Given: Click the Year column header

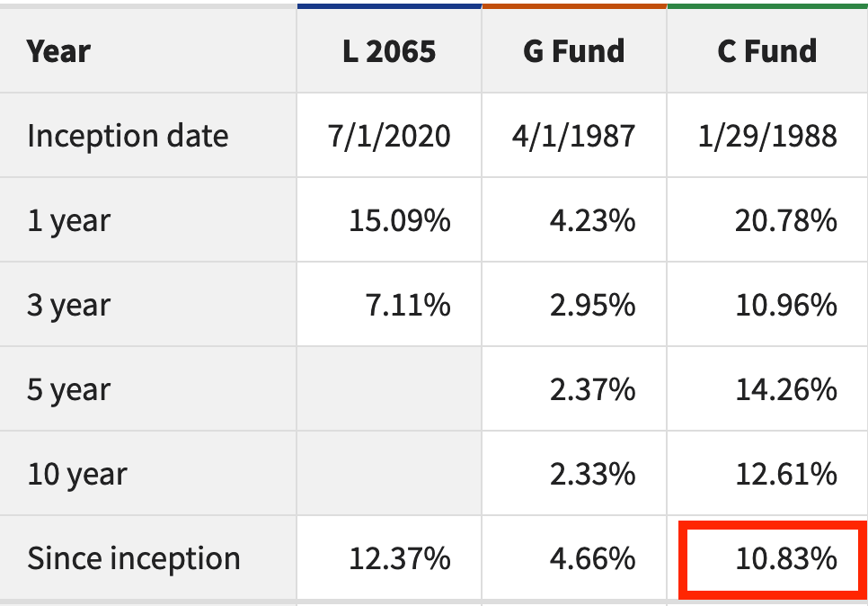Looking at the screenshot, I should [58, 51].
